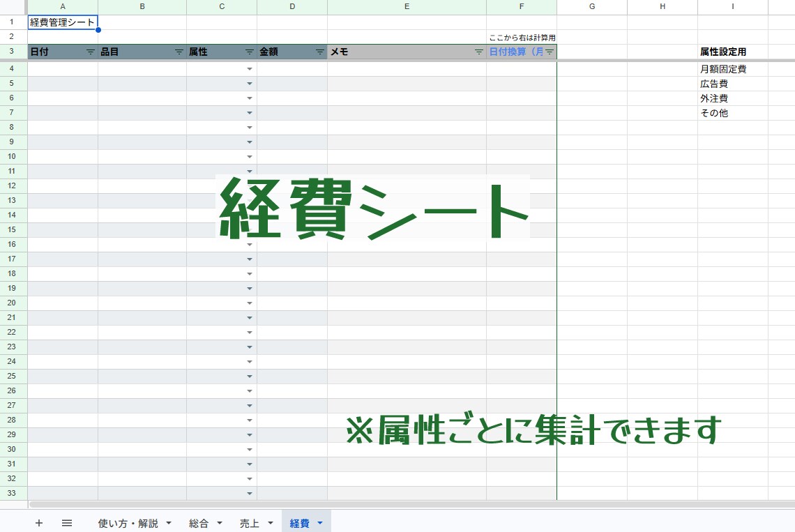
Task: Open 属性 dropdown arrow in row 31
Action: 250,464
